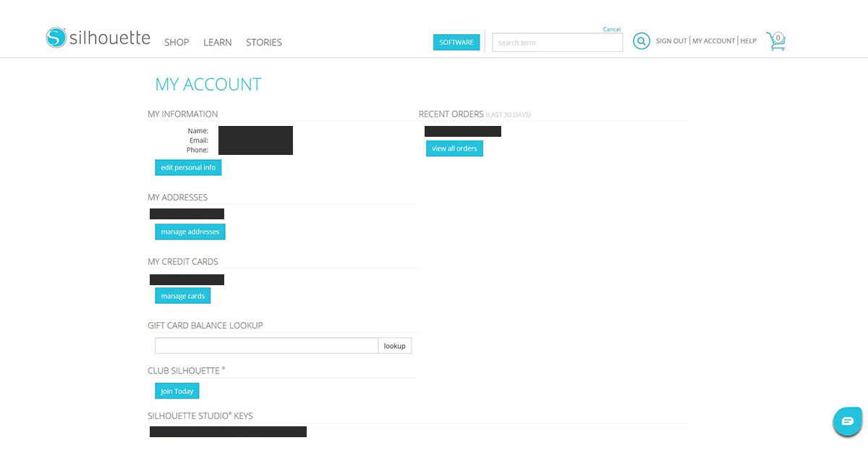The image size is (868, 456).
Task: Click the HELP link
Action: (x=748, y=41)
